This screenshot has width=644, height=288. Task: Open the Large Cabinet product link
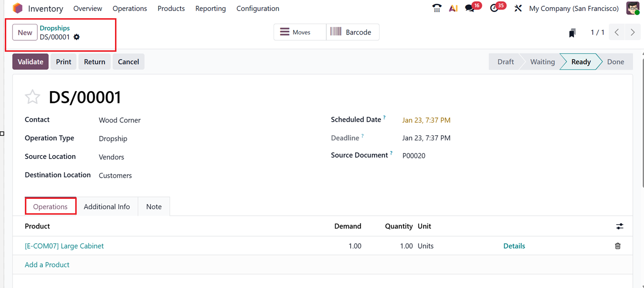click(64, 245)
